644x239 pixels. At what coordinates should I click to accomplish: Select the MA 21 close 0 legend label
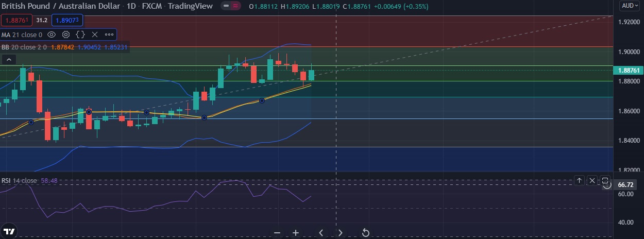[x=22, y=35]
